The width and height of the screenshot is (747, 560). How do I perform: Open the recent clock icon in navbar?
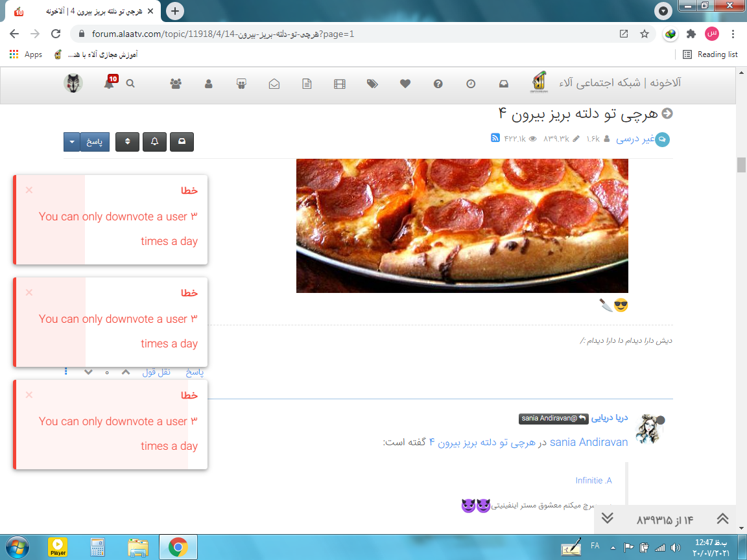coord(471,84)
